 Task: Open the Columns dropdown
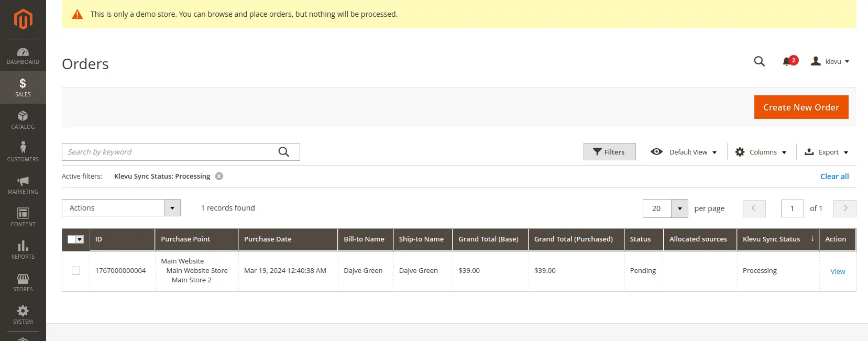point(761,152)
